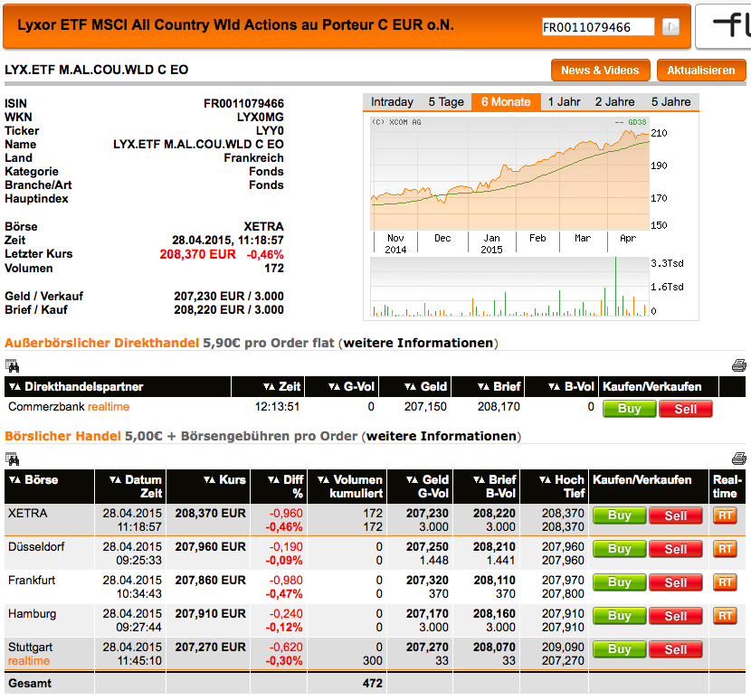Show the 5 Jahre chart
Screen dimensions: 751x700
click(x=670, y=102)
